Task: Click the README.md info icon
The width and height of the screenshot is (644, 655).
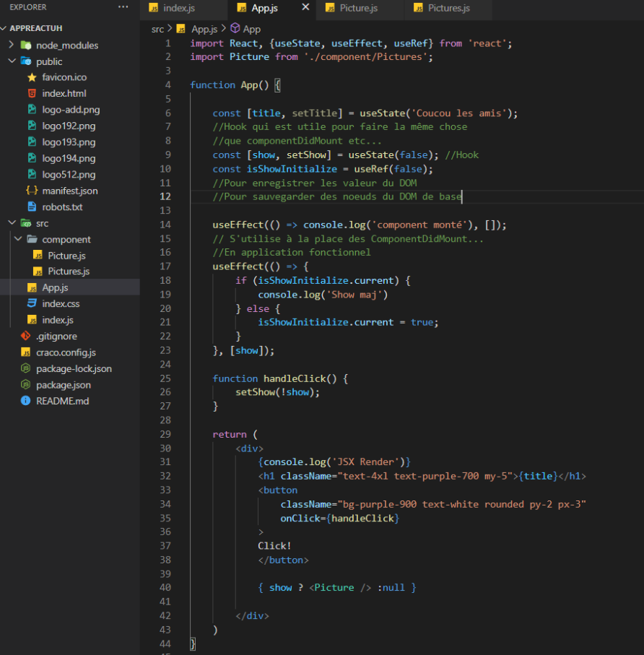Action: point(26,401)
